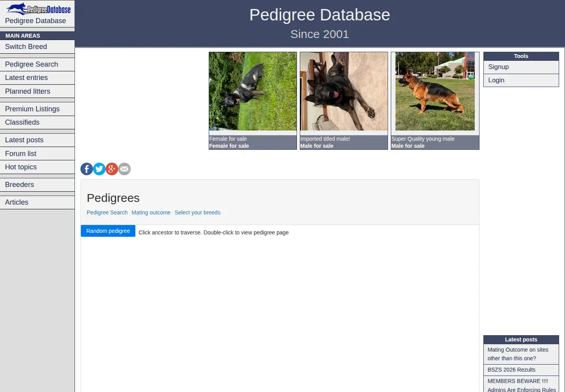Open Pedigree Search in left sidebar
The width and height of the screenshot is (565, 392).
point(37,64)
